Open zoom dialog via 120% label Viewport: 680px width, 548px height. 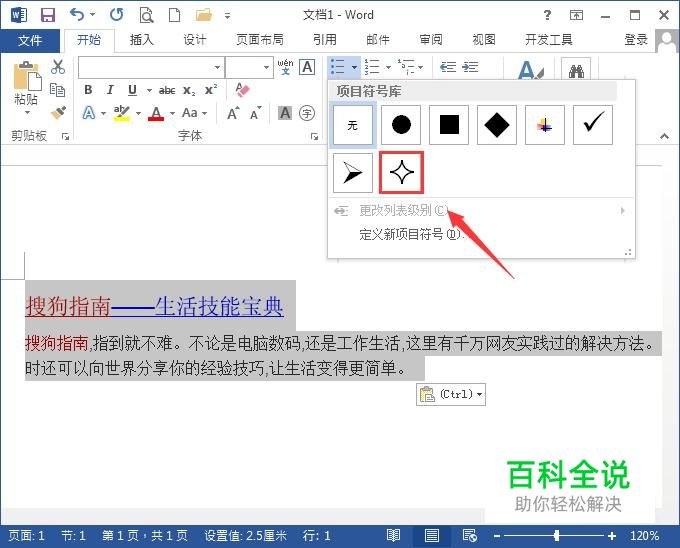644,536
